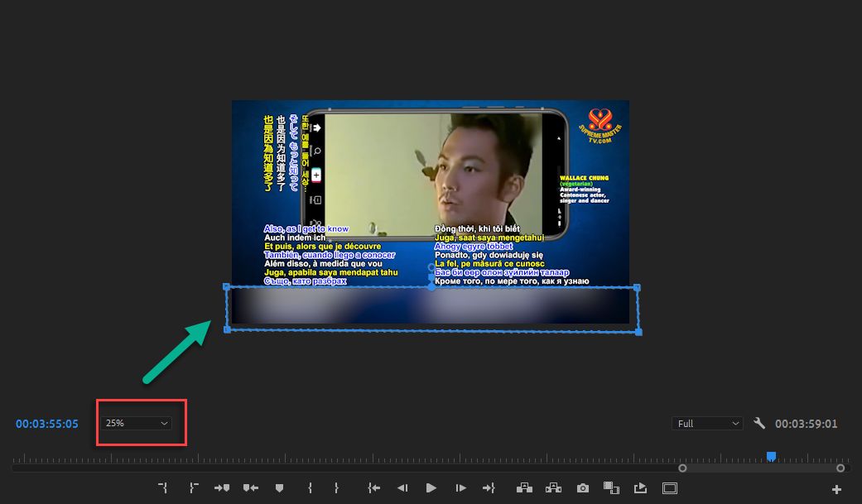
Task: Go to the next marker
Action: [x=222, y=487]
